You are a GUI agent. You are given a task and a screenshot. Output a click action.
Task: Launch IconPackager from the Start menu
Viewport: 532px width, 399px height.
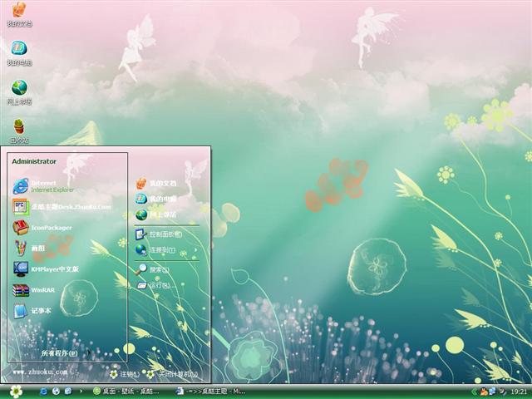click(42, 228)
